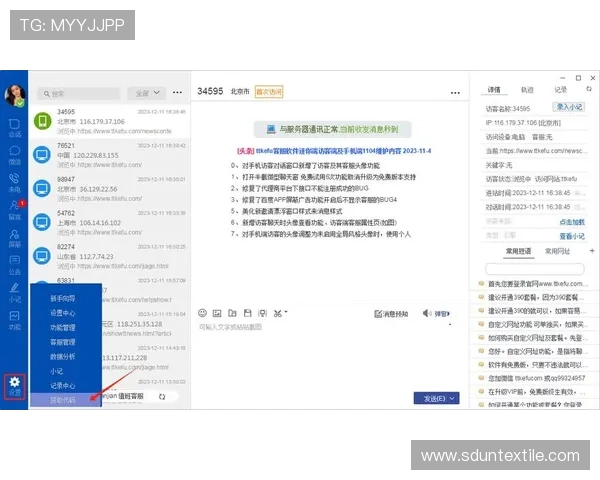600x480 pixels.
Task: Click the 录入小记 button
Action: click(x=569, y=107)
